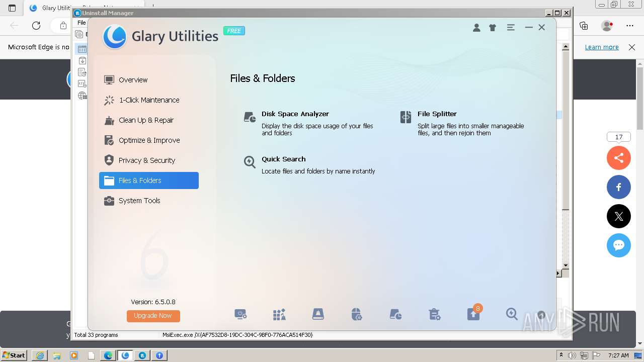Image resolution: width=644 pixels, height=362 pixels.
Task: Select Overview in the sidebar
Action: pyautogui.click(x=149, y=80)
